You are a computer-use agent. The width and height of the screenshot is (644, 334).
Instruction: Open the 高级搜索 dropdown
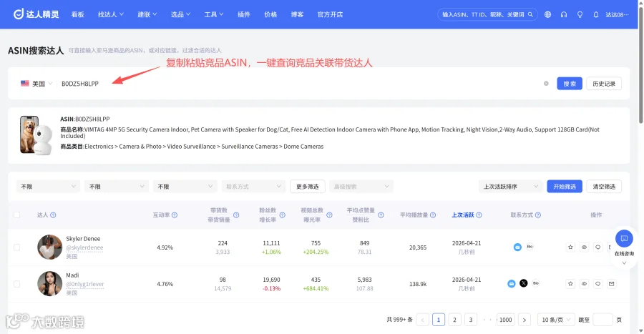[x=361, y=186]
